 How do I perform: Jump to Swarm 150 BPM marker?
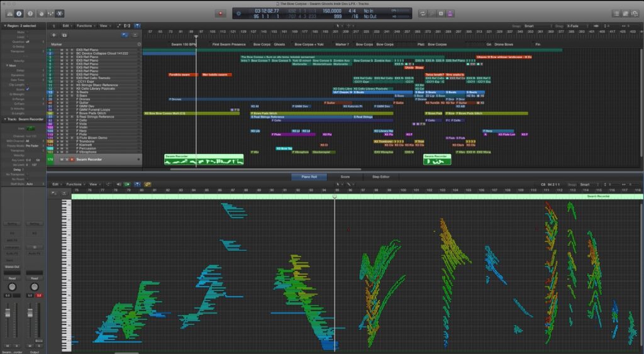pos(183,45)
